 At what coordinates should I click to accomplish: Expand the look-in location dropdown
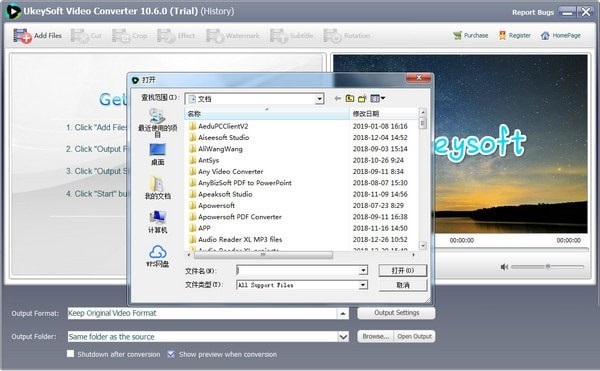point(319,99)
